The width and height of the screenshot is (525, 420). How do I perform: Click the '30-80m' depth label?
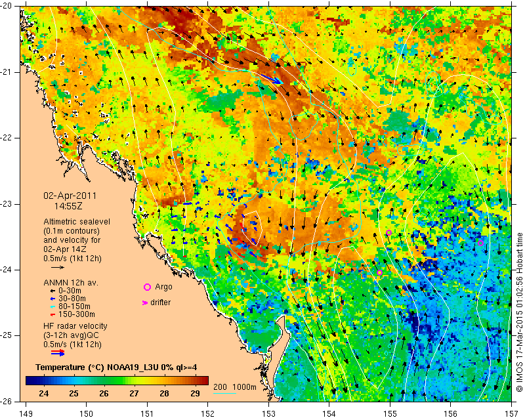(x=72, y=299)
